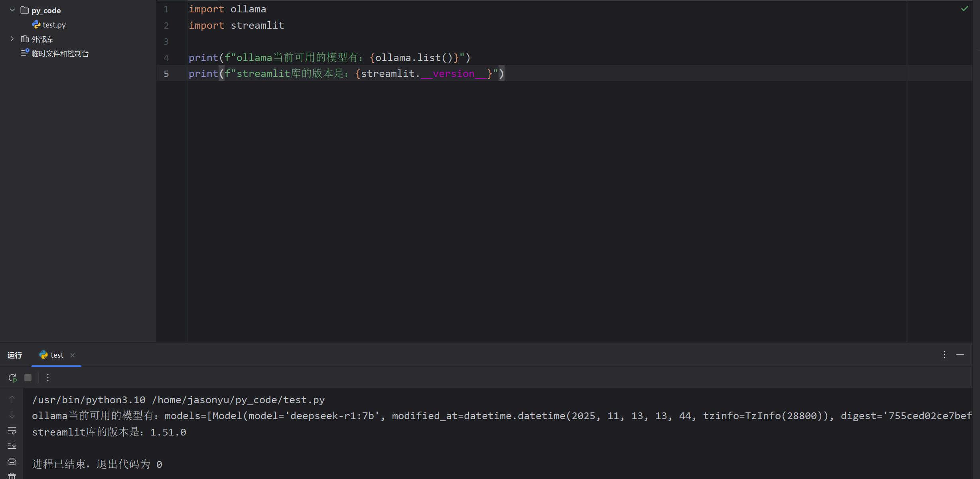
Task: Toggle soft-wrap for console output
Action: pos(12,431)
